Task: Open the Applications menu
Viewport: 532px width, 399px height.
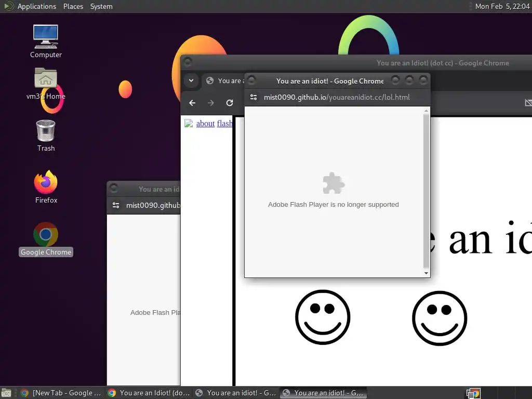Action: tap(37, 6)
